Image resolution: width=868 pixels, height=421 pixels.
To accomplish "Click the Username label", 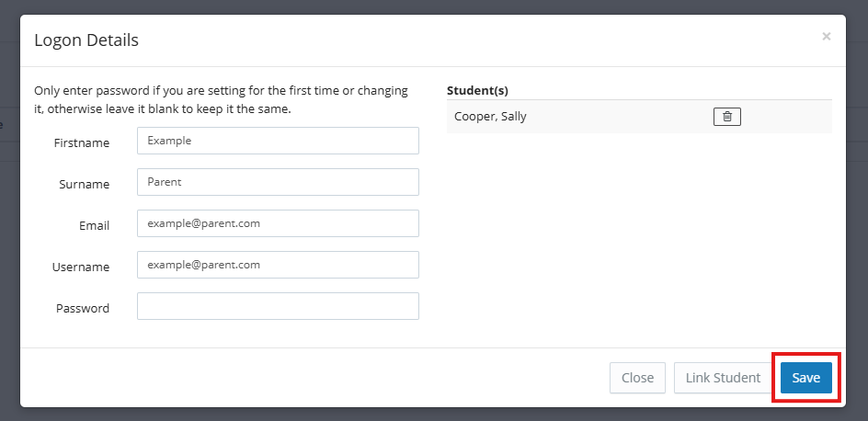I will coord(81,267).
